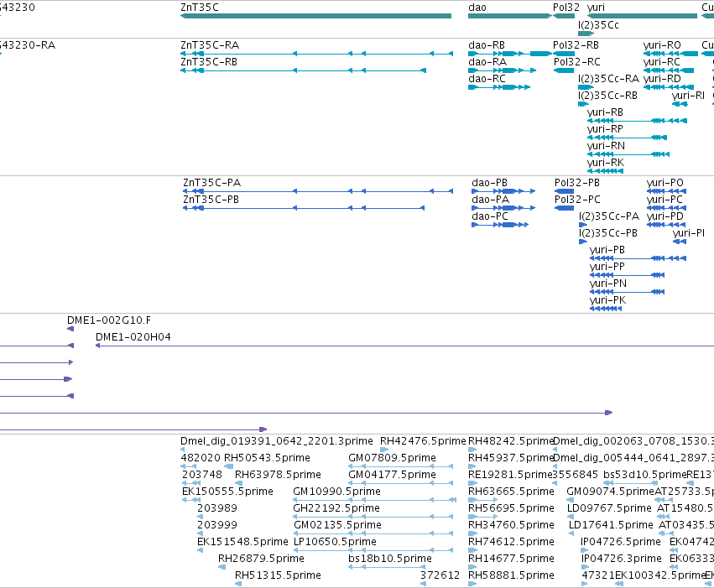Select EST RH63665.5prime
The image size is (714, 588).
pyautogui.click(x=482, y=500)
